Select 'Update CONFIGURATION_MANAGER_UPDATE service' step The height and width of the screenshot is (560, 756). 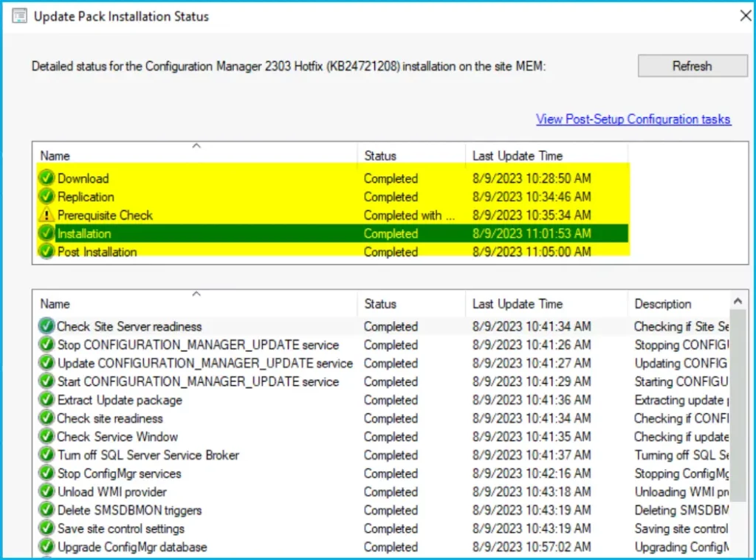tap(205, 363)
